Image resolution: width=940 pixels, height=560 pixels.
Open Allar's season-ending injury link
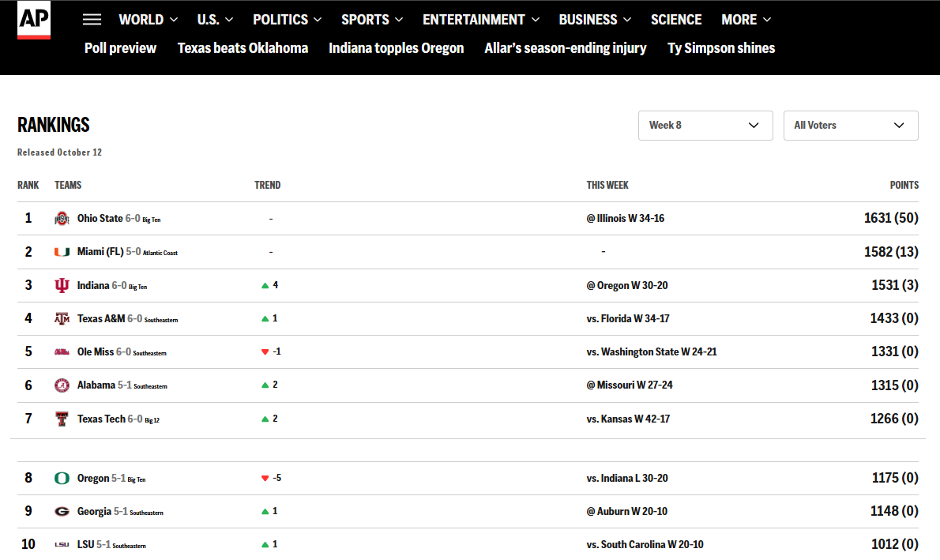pos(566,48)
